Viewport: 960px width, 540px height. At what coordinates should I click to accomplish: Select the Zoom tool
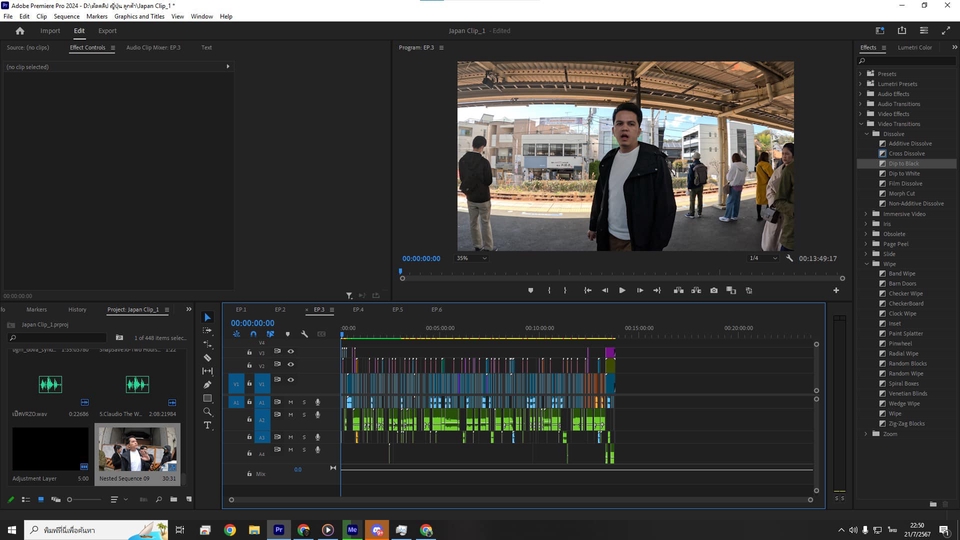[x=207, y=411]
